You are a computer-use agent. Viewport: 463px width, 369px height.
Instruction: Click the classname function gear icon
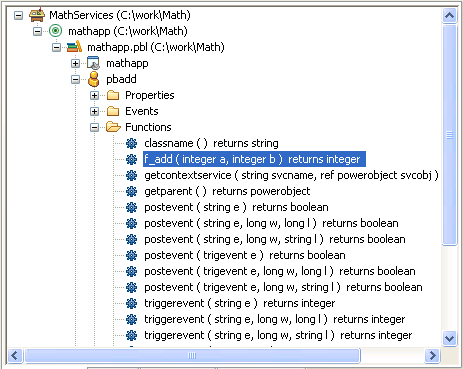pos(132,143)
